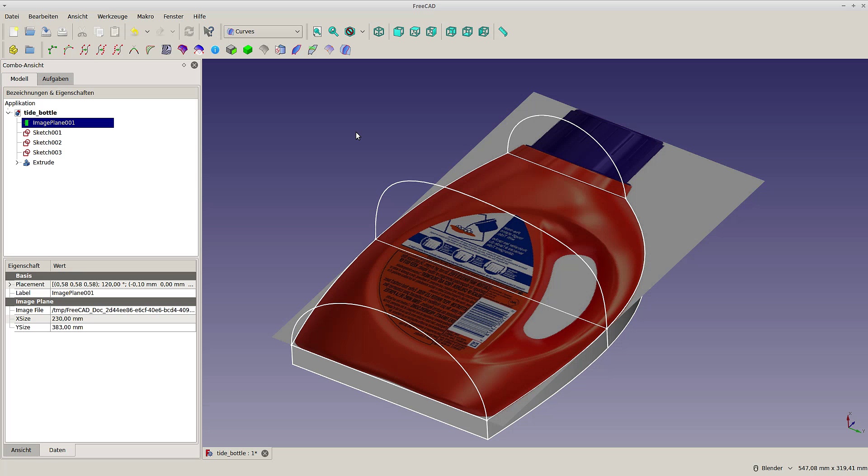Open the Werkzeuge menu
The width and height of the screenshot is (868, 476).
[x=112, y=16]
